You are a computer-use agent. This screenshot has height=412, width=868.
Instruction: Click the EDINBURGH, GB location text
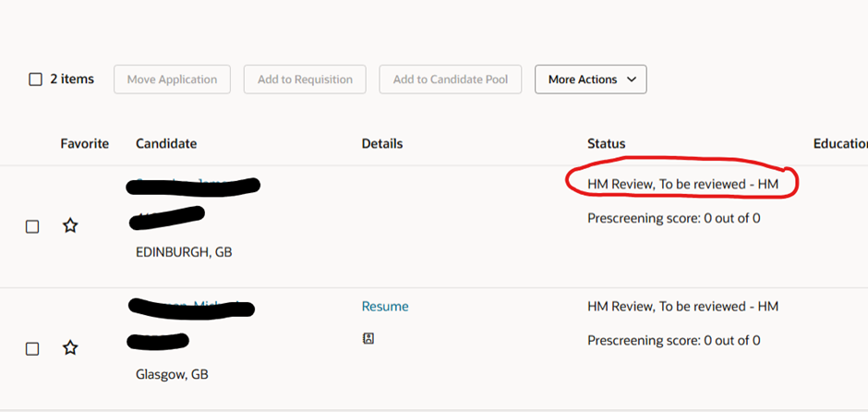pos(184,252)
